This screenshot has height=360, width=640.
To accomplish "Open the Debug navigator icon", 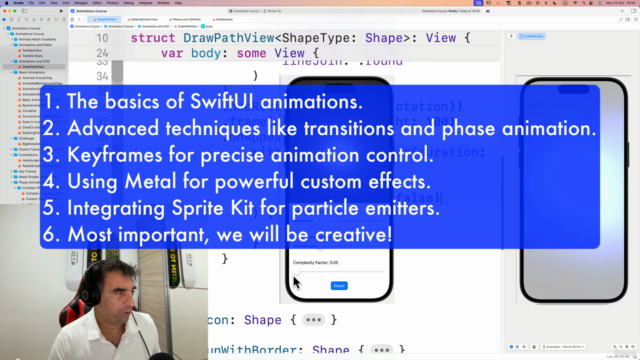I will (49, 19).
